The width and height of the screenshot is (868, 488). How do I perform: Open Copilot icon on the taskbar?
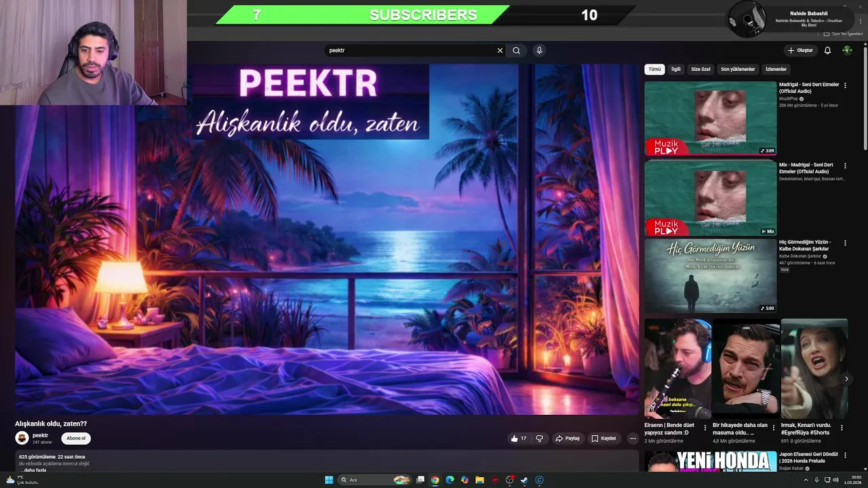[x=465, y=480]
